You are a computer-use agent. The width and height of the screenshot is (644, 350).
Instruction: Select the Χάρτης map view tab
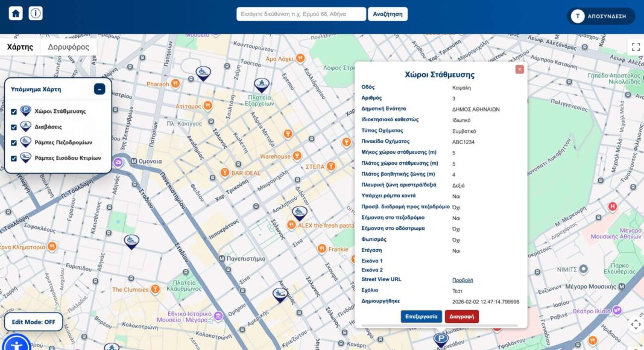pos(20,47)
